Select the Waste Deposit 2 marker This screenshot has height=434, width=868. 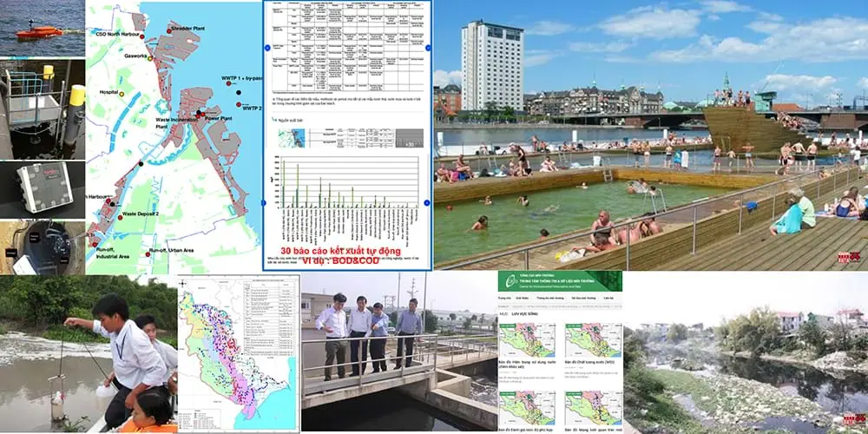[120, 218]
